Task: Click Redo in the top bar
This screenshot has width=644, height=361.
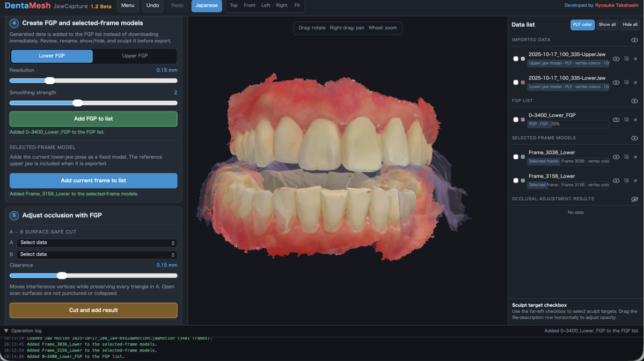Action: point(178,6)
